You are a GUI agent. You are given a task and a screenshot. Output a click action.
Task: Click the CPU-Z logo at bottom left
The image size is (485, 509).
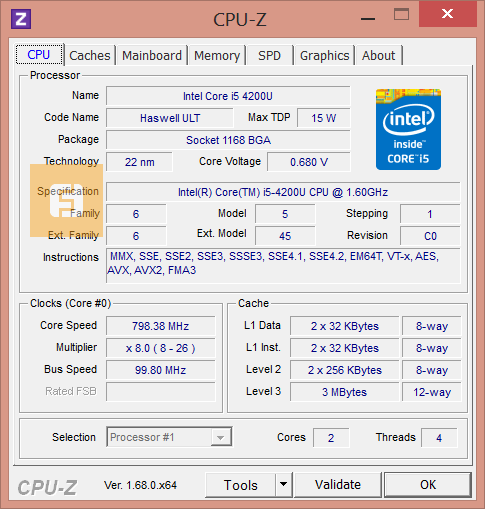[47, 487]
